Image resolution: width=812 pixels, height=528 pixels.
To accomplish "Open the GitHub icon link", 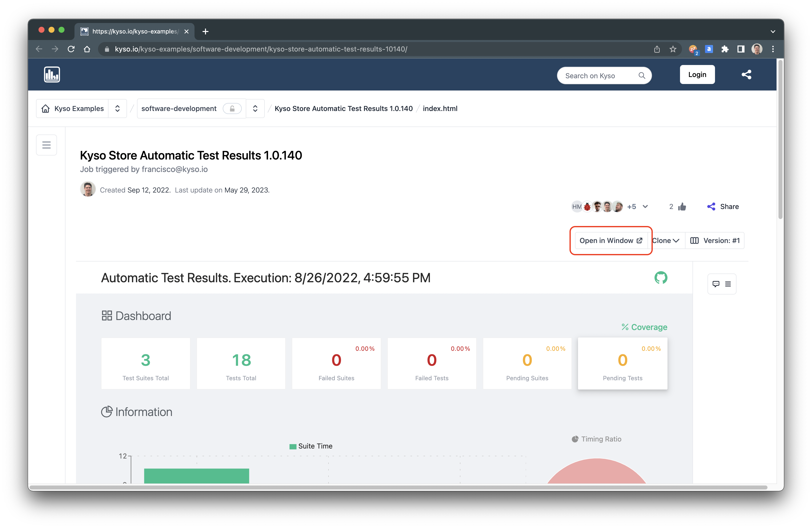I will tap(660, 278).
